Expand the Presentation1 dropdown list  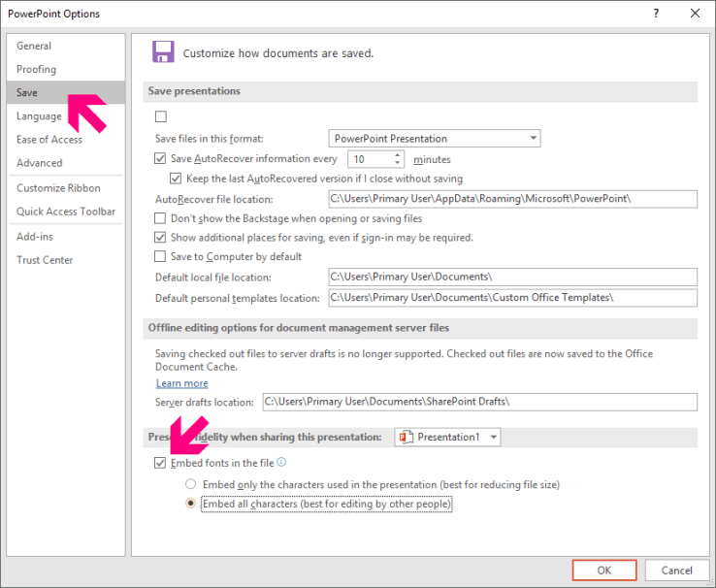494,438
